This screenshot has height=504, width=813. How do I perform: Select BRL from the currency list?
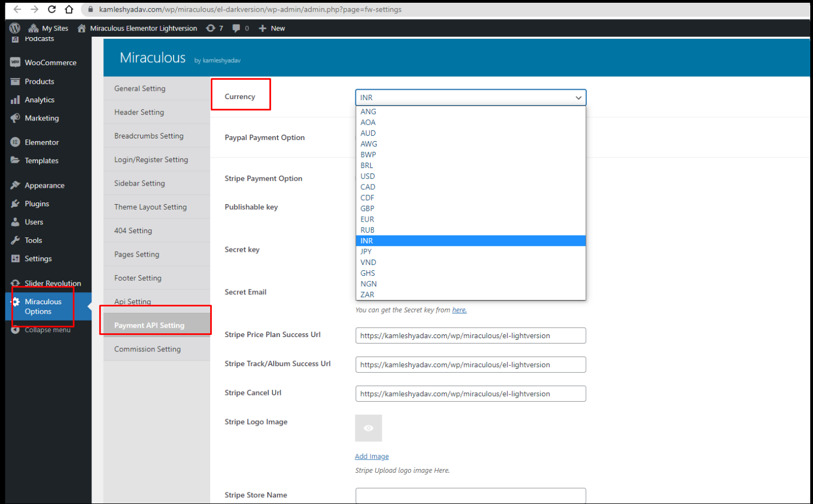coord(471,165)
